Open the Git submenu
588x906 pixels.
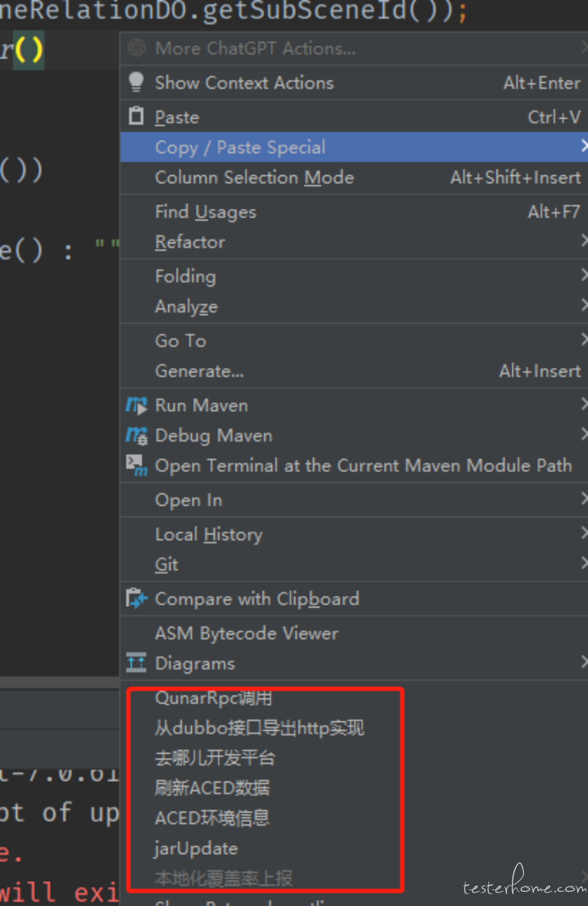(167, 565)
